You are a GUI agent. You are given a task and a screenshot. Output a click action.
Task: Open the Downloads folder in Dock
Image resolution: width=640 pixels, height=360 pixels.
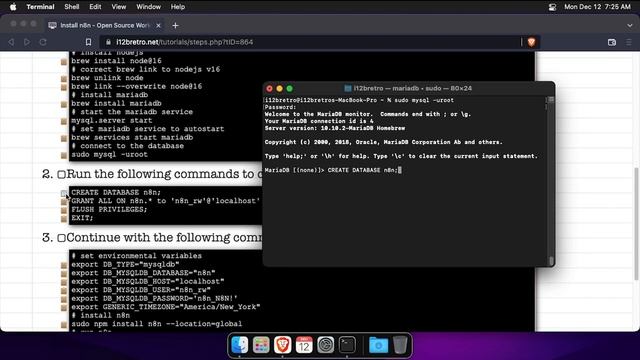(x=378, y=345)
